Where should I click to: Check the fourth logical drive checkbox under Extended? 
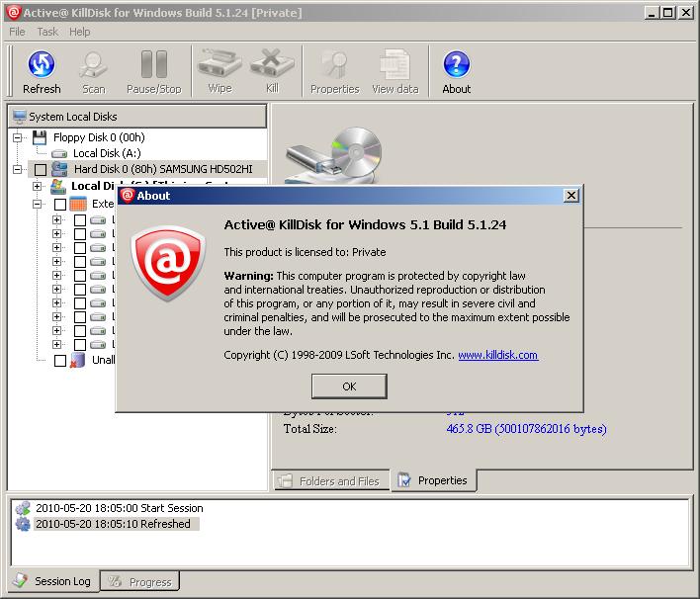coord(80,262)
